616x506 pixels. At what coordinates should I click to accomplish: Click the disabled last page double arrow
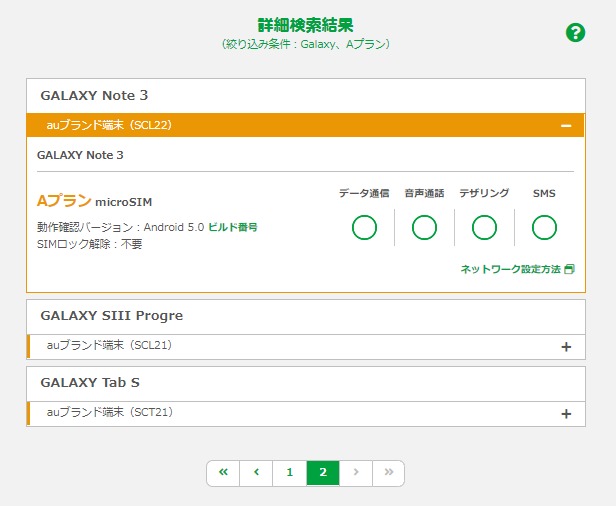click(x=388, y=473)
